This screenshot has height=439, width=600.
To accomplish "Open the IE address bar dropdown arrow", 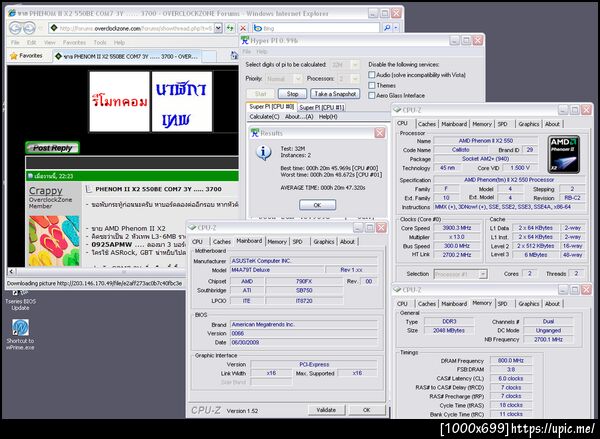I will pyautogui.click(x=218, y=28).
